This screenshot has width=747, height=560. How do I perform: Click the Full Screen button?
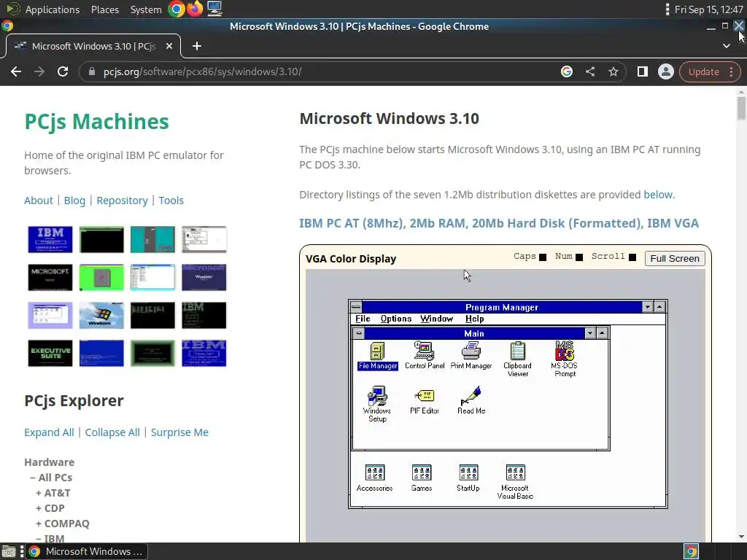[675, 258]
